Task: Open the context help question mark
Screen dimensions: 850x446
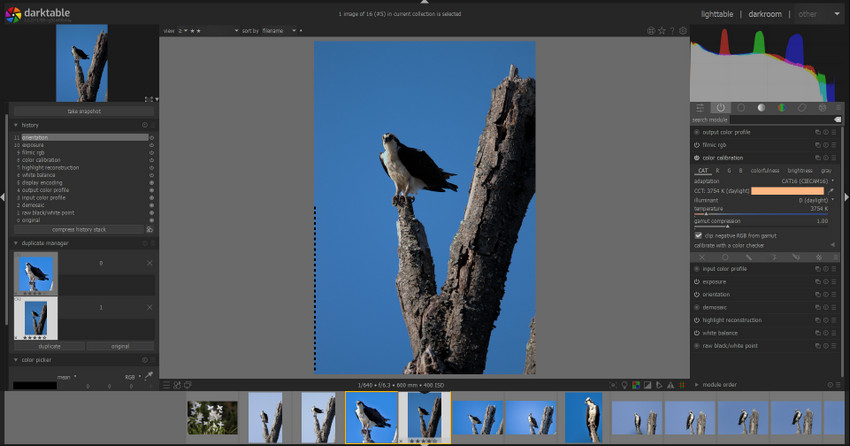Action: pyautogui.click(x=672, y=31)
